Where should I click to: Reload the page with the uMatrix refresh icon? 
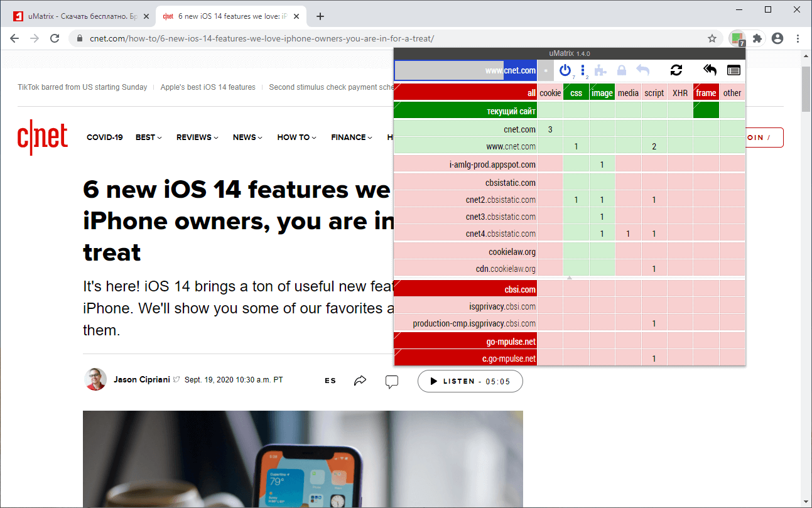pyautogui.click(x=676, y=70)
